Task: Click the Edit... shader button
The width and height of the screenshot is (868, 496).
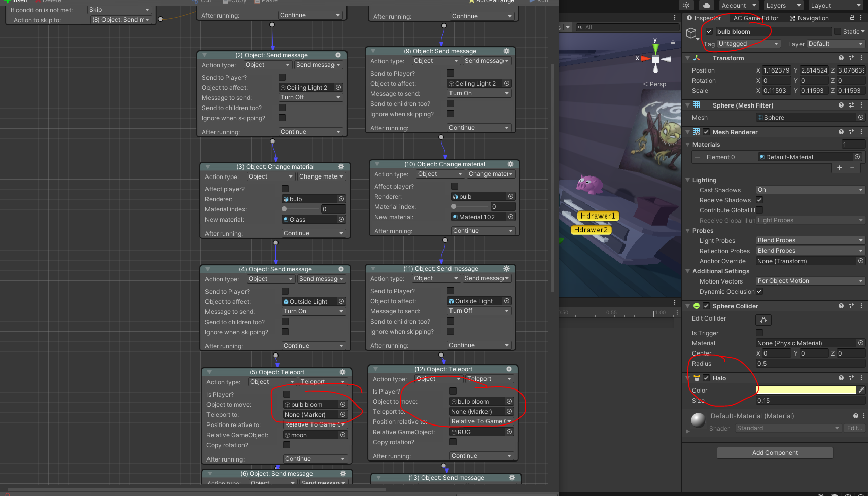Action: (854, 428)
